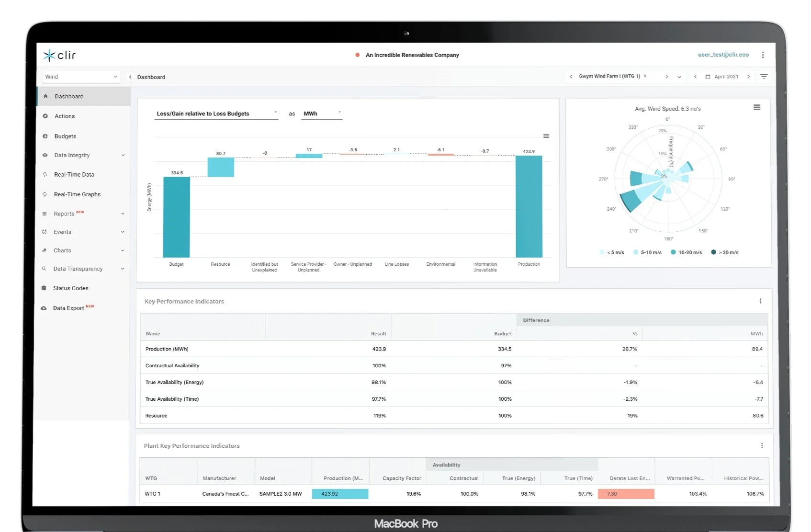The image size is (811, 532).
Task: Toggle the 10-20 m/s legend series
Action: [686, 252]
